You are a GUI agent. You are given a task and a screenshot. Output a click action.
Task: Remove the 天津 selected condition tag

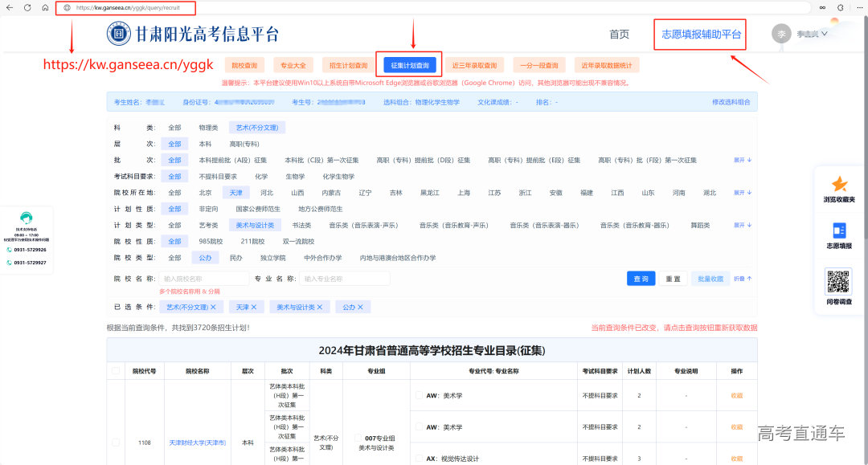[x=253, y=307]
